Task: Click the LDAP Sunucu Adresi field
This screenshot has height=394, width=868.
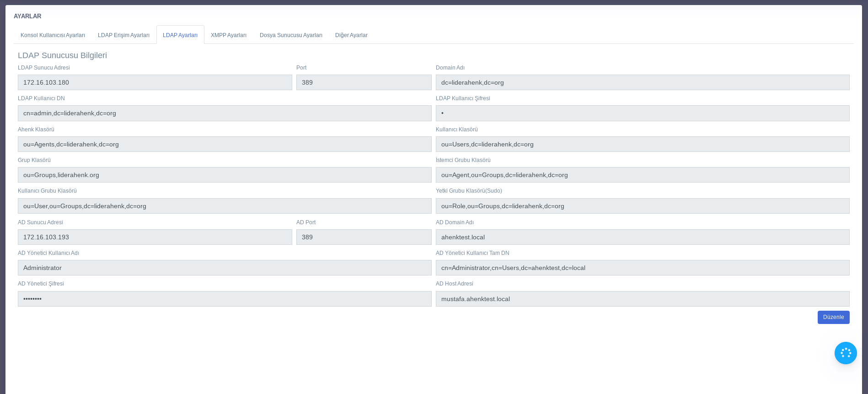Action: (155, 82)
